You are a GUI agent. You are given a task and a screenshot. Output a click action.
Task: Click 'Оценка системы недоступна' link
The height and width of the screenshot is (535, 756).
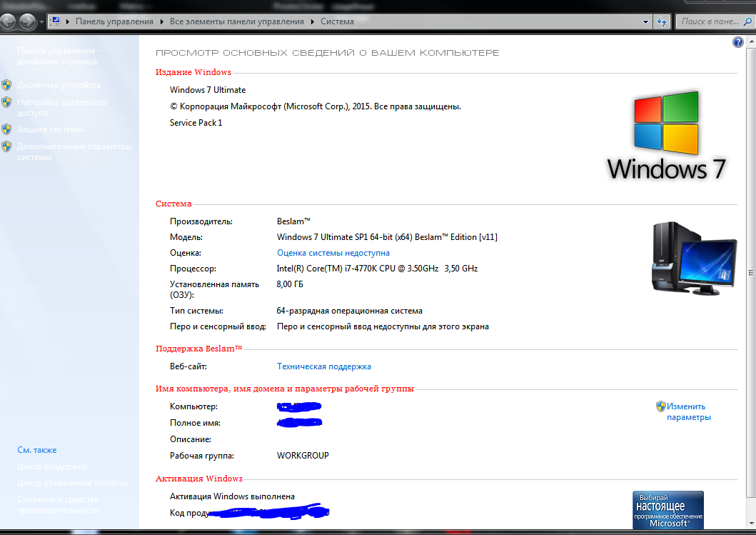[333, 253]
